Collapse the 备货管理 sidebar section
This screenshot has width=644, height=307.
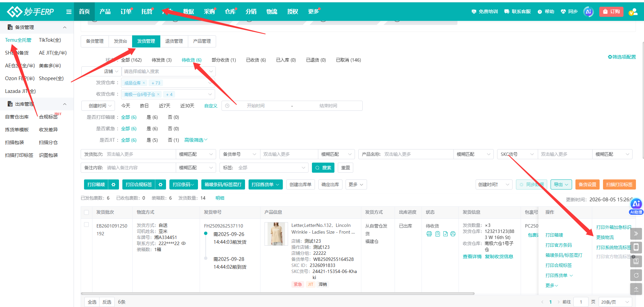[65, 27]
